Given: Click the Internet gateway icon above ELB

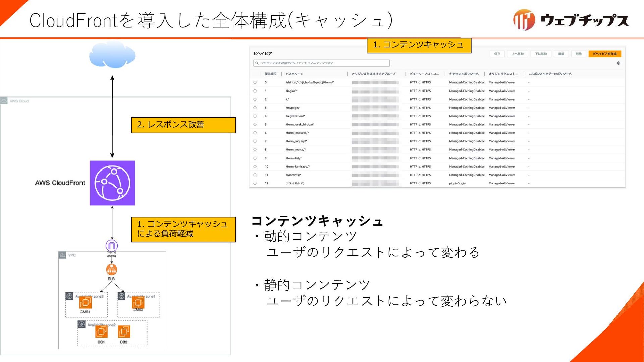Looking at the screenshot, I should click(x=112, y=245).
